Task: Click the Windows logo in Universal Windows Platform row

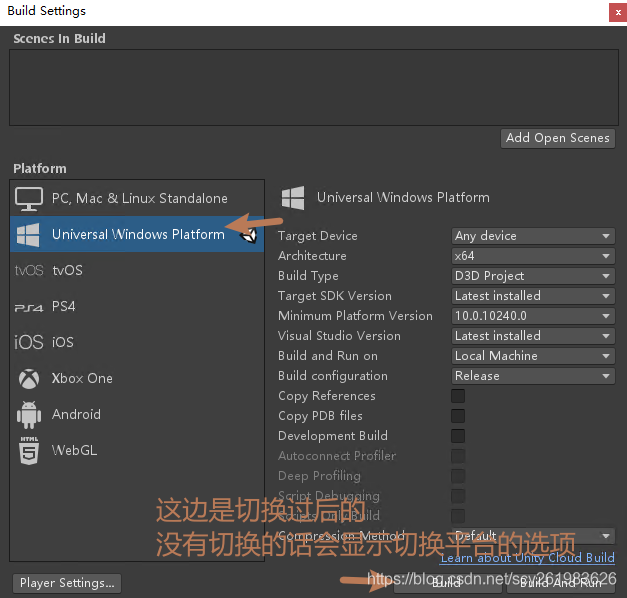Action: coord(28,234)
